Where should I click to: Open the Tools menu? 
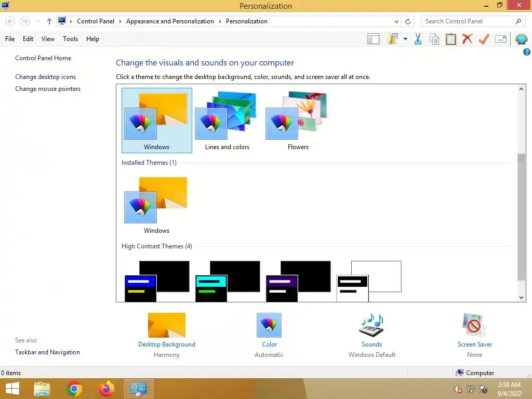click(70, 39)
